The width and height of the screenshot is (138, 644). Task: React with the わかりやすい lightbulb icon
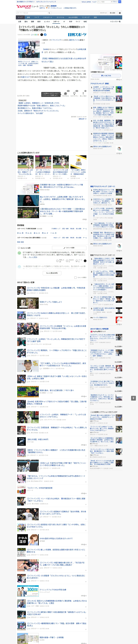74,93
